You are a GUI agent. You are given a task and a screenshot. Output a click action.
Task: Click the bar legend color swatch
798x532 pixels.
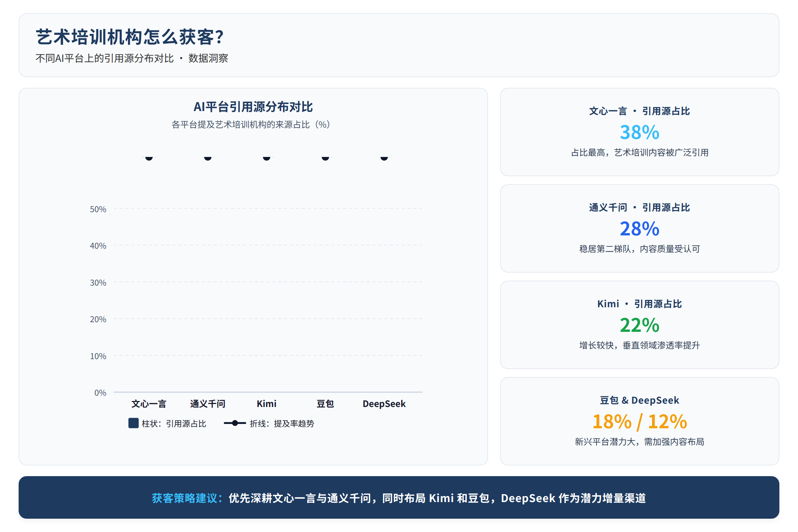point(133,423)
